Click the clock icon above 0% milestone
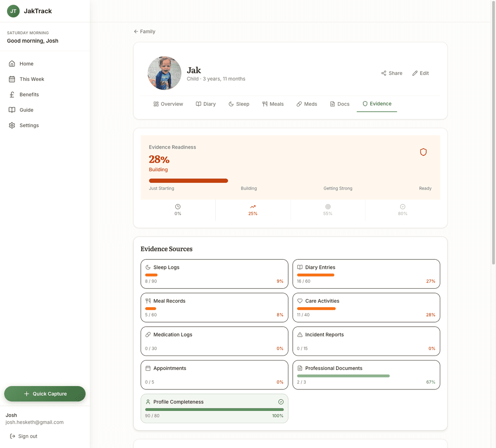This screenshot has height=448, width=496. 178,206
